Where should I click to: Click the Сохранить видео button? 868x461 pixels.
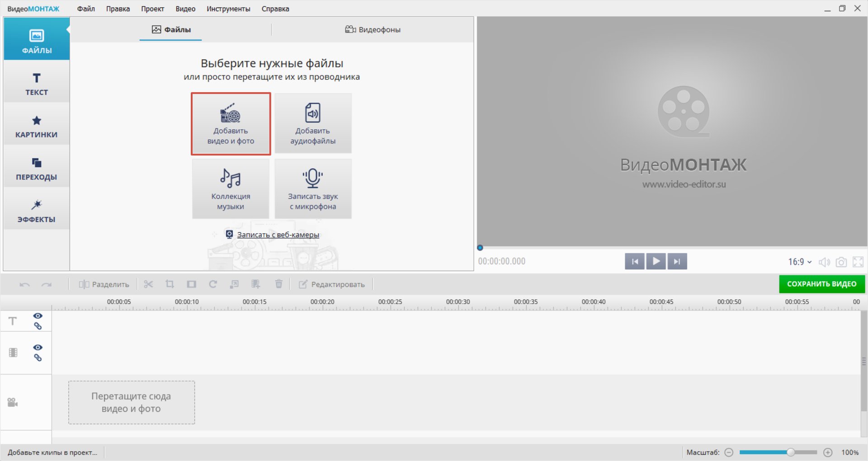click(x=821, y=284)
